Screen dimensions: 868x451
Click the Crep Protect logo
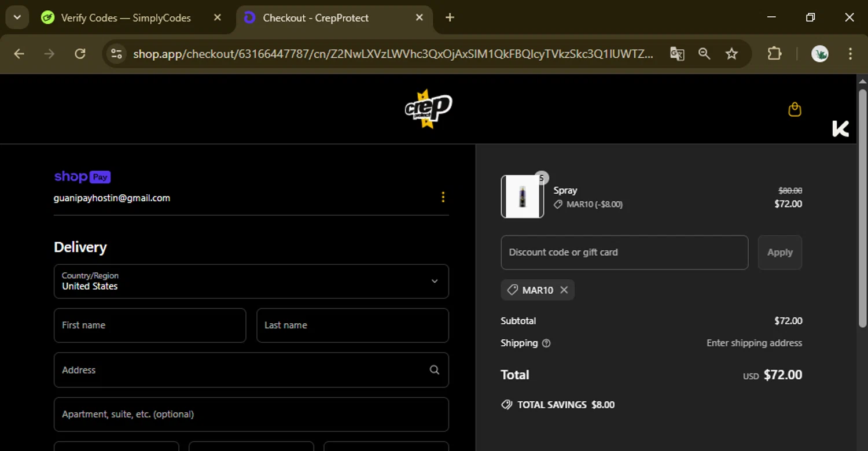point(428,108)
